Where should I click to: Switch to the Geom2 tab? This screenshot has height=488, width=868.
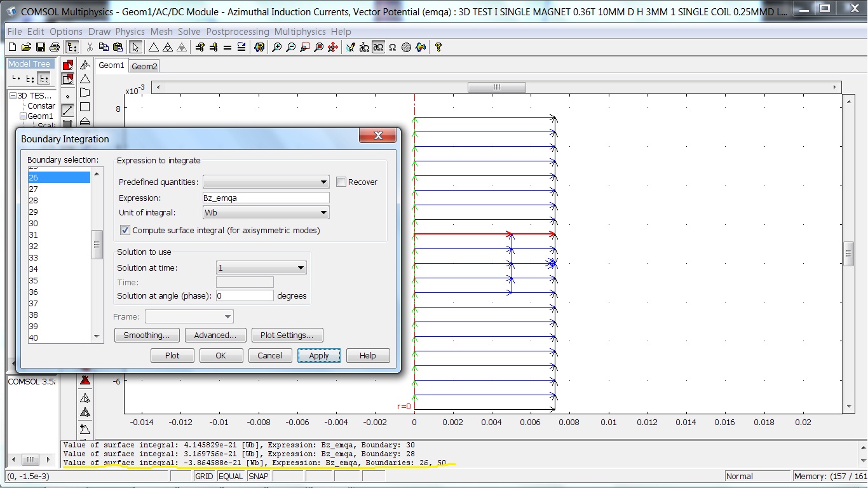click(x=144, y=66)
